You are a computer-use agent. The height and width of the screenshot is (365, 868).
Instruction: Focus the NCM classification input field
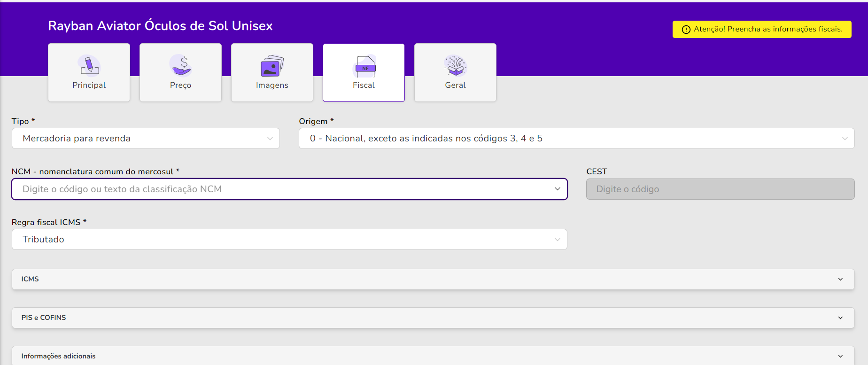click(289, 189)
